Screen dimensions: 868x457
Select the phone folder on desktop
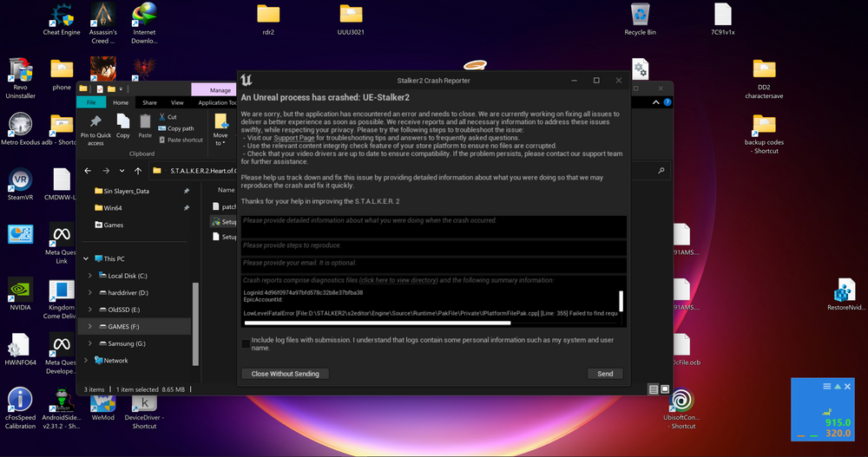pos(62,75)
